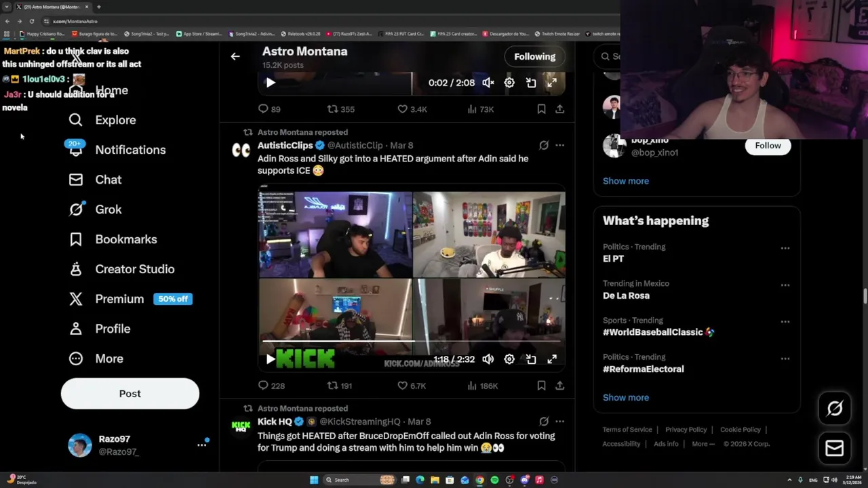Open account menu dots beside Razo97

pos(201,445)
